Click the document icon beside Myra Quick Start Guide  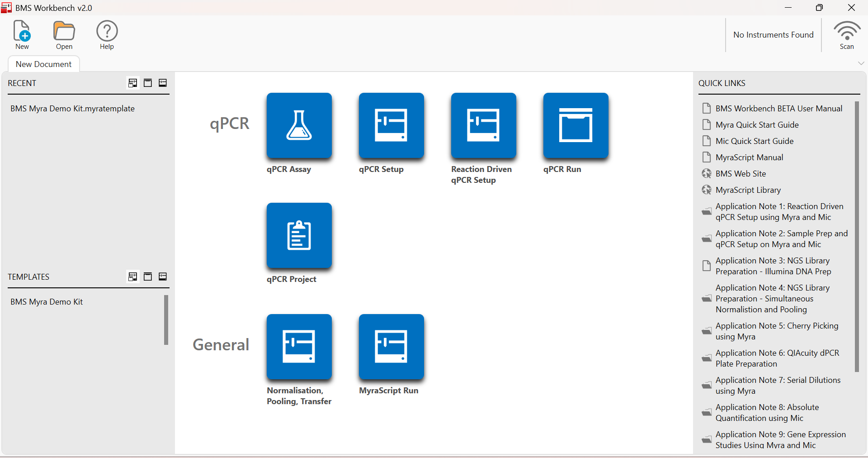pos(707,124)
